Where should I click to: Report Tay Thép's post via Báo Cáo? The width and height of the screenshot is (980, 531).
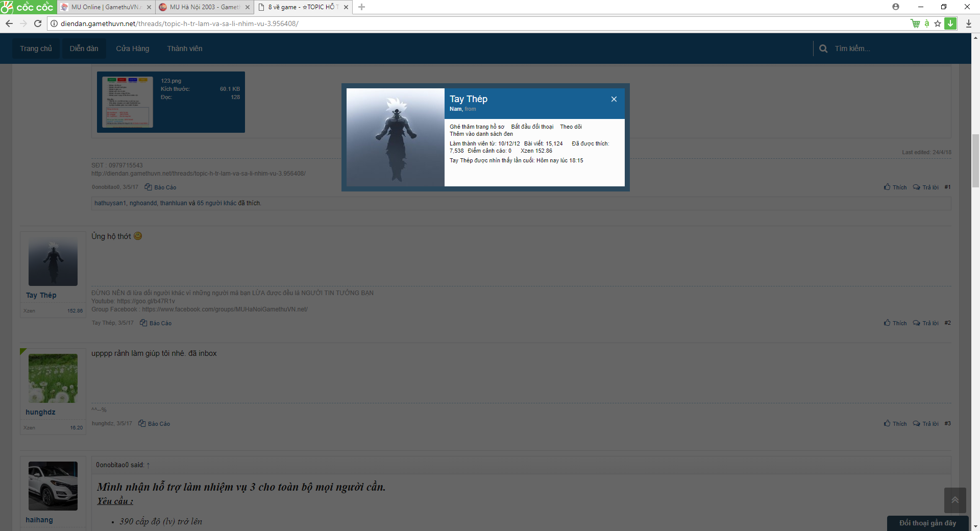point(156,323)
